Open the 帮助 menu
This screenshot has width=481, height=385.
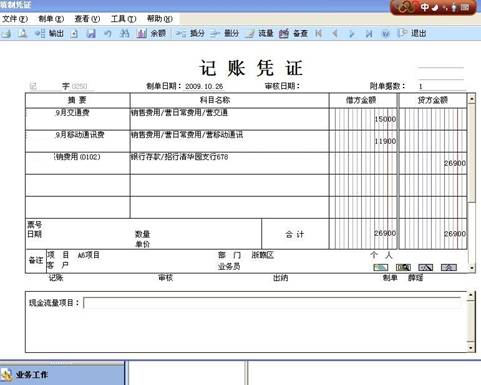[160, 19]
